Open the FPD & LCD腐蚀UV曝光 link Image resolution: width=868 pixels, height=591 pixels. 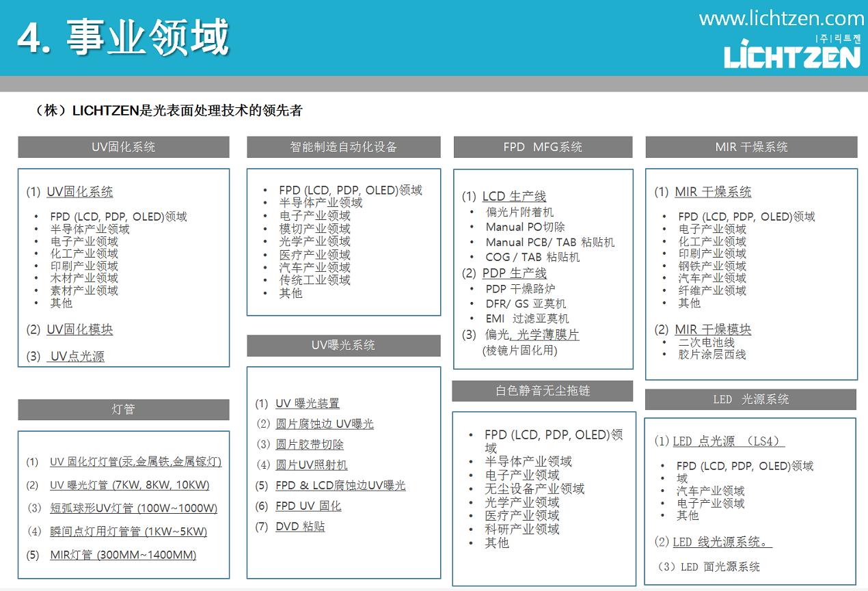tap(340, 486)
